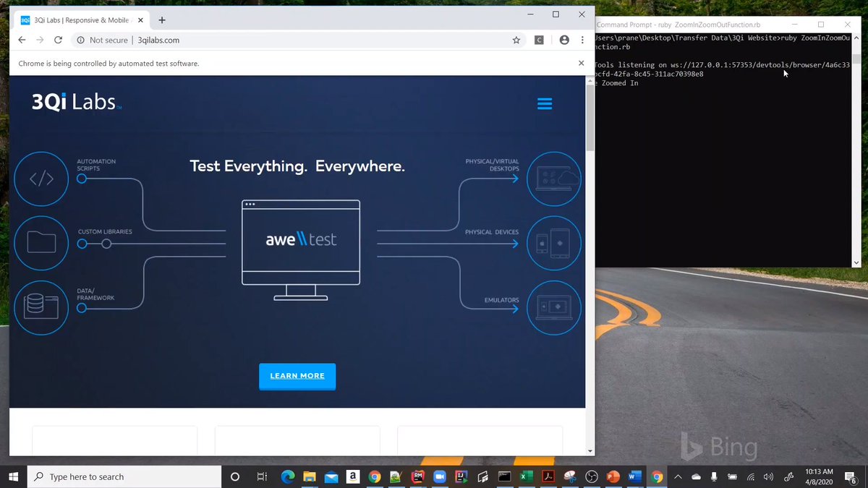Open the Wi-Fi network tray icon
Viewport: 868px width, 488px height.
tap(751, 476)
